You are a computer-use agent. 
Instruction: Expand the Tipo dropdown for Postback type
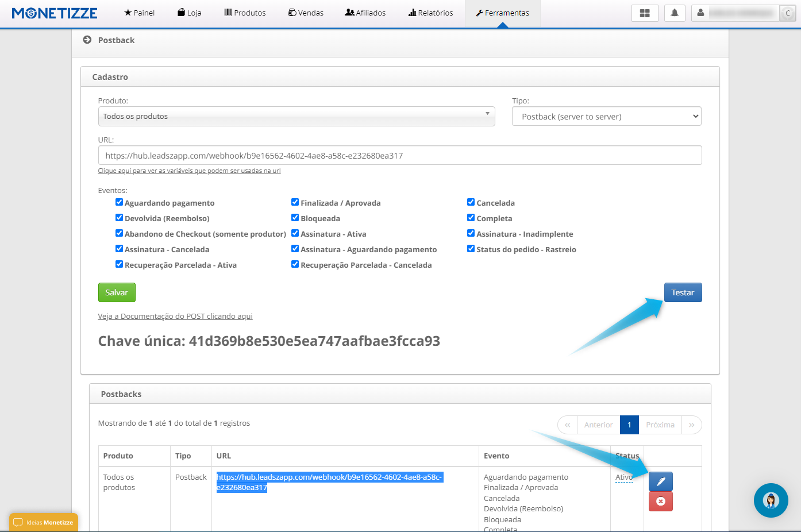tap(606, 117)
